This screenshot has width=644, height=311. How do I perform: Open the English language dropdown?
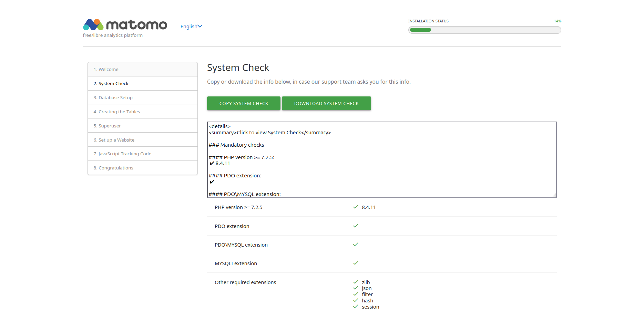pyautogui.click(x=191, y=27)
